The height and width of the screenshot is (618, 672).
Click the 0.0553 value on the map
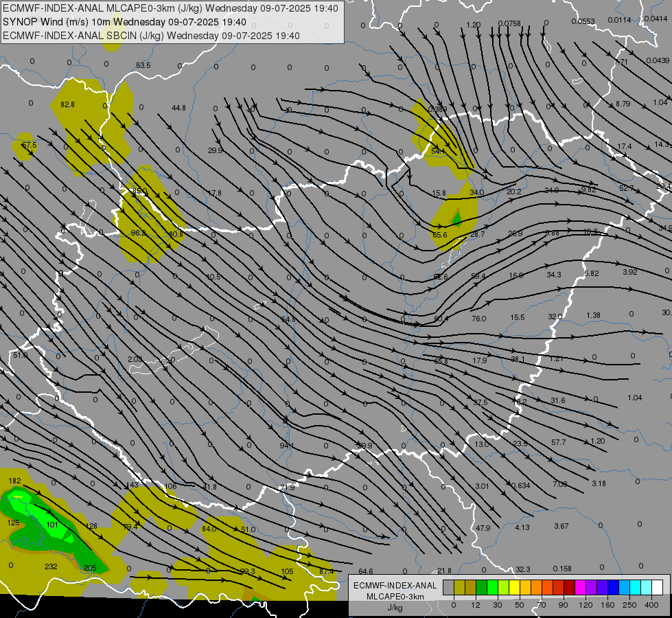[x=583, y=21]
